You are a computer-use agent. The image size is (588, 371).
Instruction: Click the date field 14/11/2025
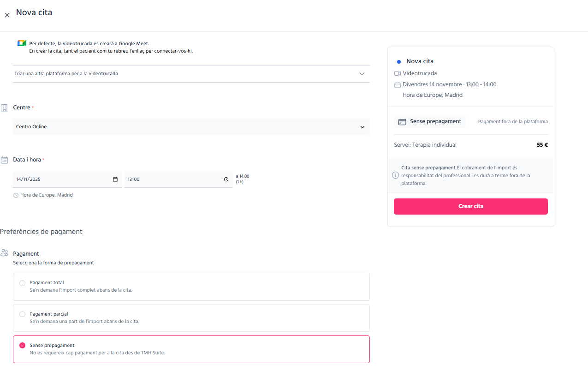(x=67, y=180)
